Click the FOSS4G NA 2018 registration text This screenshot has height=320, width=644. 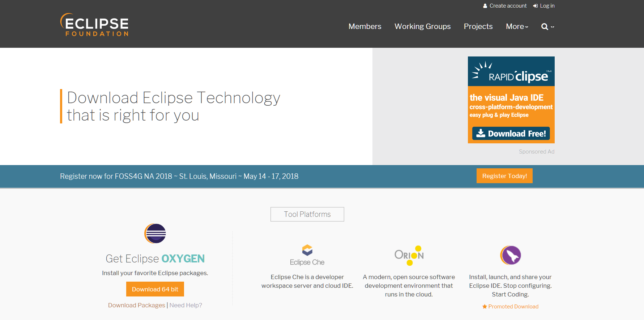coord(179,176)
